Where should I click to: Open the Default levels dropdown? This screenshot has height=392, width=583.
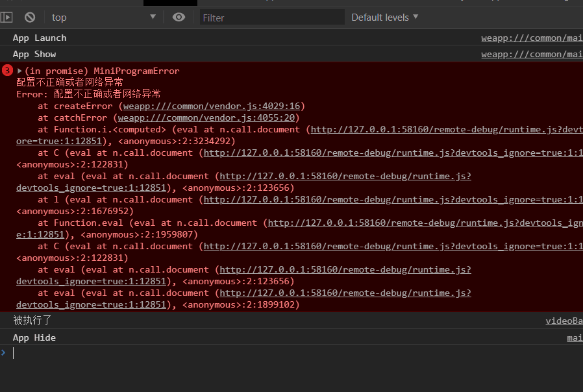click(385, 18)
